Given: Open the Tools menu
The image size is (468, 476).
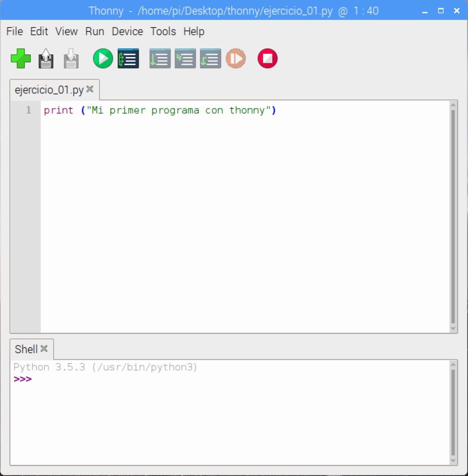Looking at the screenshot, I should [163, 31].
